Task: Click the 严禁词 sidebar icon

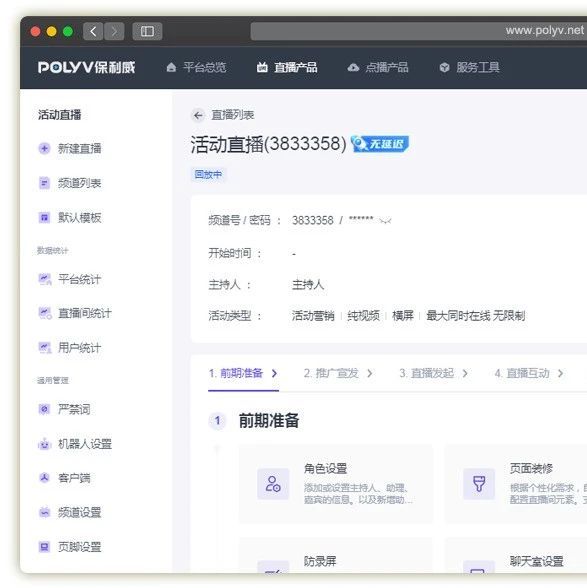Action: (x=44, y=409)
